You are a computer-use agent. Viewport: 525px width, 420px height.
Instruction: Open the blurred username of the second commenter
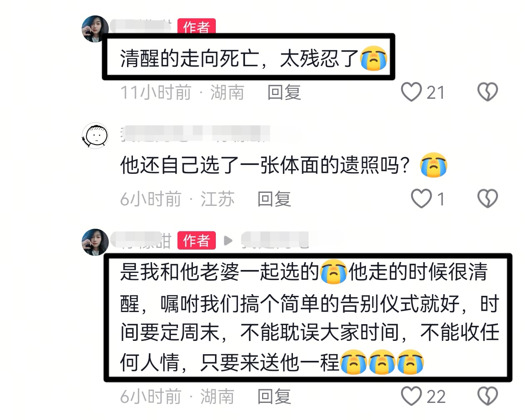click(195, 133)
